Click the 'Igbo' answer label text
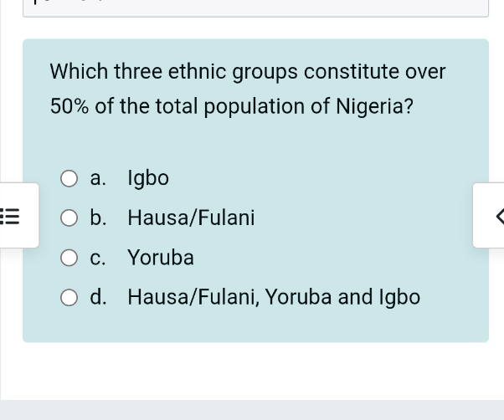The image size is (504, 420). tap(148, 178)
